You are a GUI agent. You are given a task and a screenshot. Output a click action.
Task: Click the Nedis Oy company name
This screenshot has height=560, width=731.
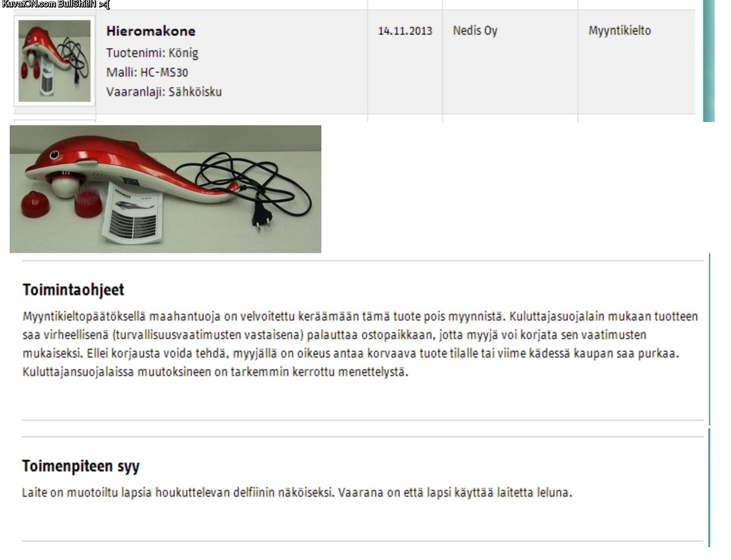click(475, 31)
